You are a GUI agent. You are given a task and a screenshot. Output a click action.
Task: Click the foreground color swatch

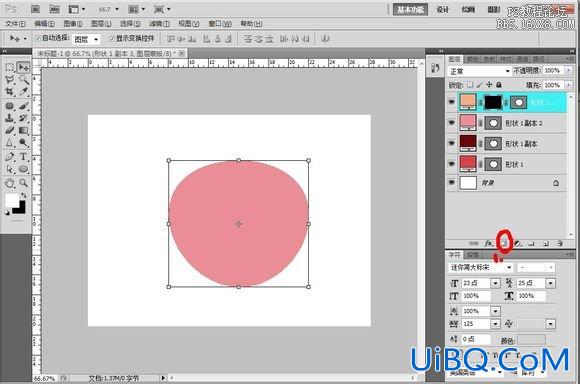pos(11,200)
